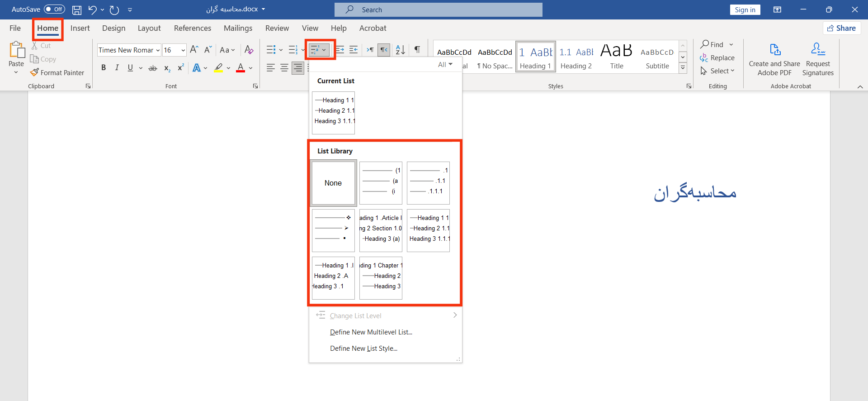Click the Save icon in title bar

pyautogui.click(x=77, y=10)
